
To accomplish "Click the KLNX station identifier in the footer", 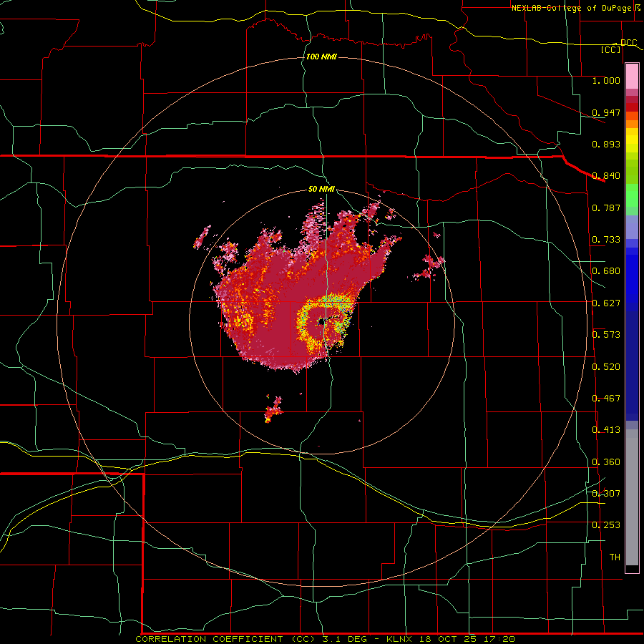I will 399,639.
